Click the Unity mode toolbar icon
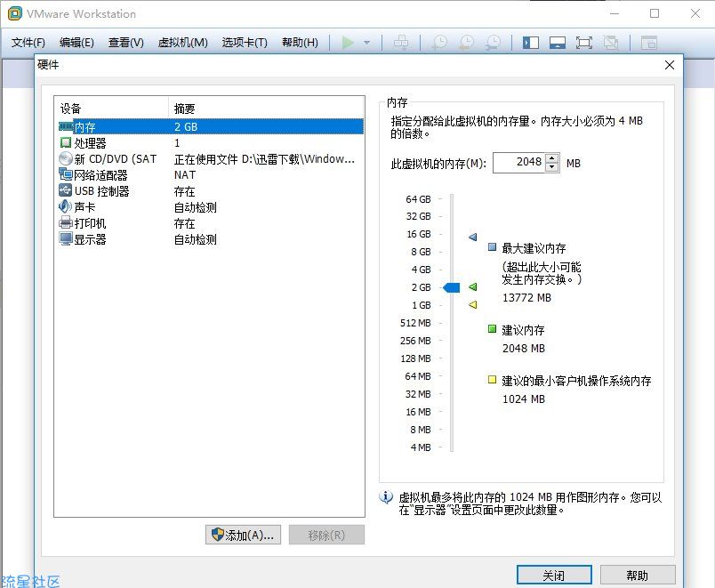Viewport: 715px width, 588px height. point(611,43)
